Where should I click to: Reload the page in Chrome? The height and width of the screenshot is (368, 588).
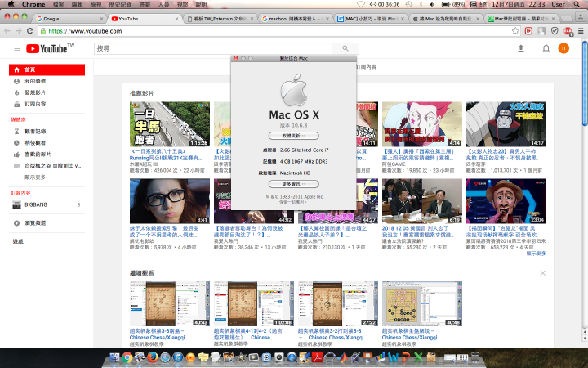[30, 31]
